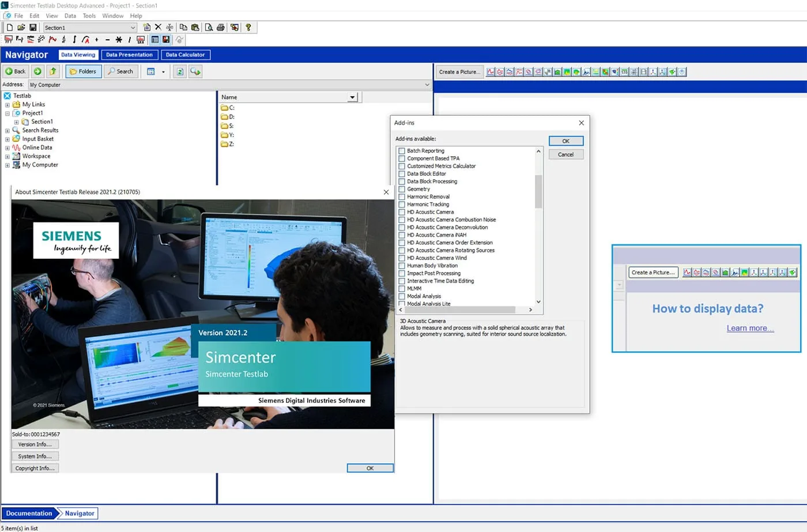The height and width of the screenshot is (532, 807).
Task: Click the Print icon in toolbar
Action: [x=220, y=27]
